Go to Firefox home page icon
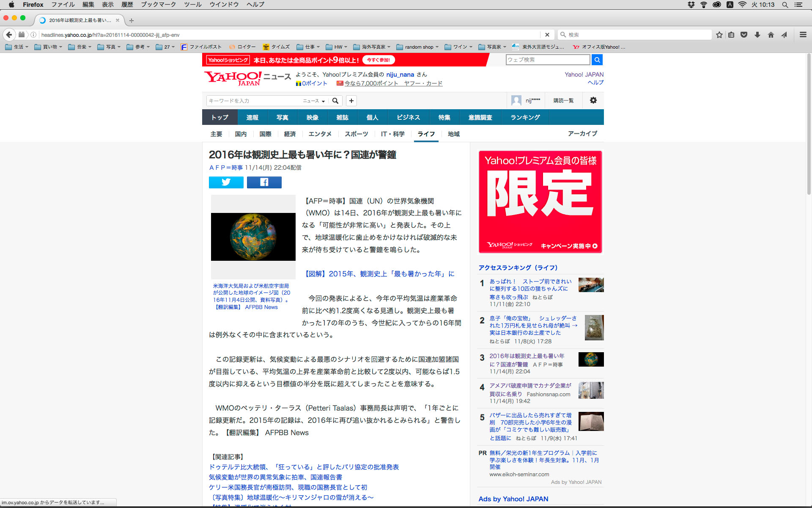Viewport: 812px width, 508px height. pos(771,35)
